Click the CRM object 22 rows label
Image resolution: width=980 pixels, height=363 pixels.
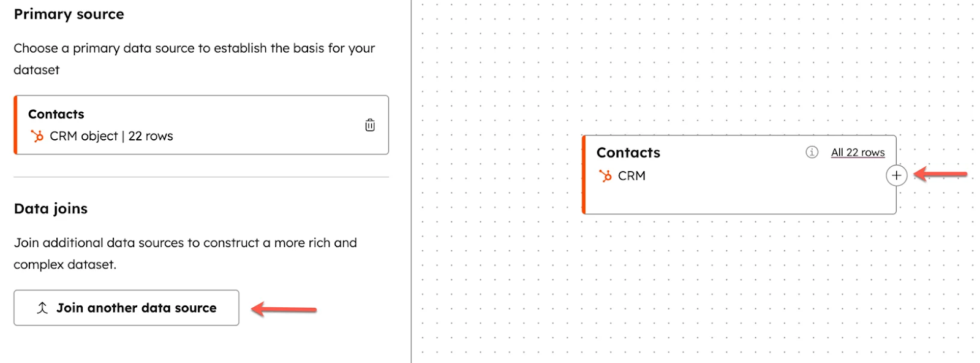point(111,136)
